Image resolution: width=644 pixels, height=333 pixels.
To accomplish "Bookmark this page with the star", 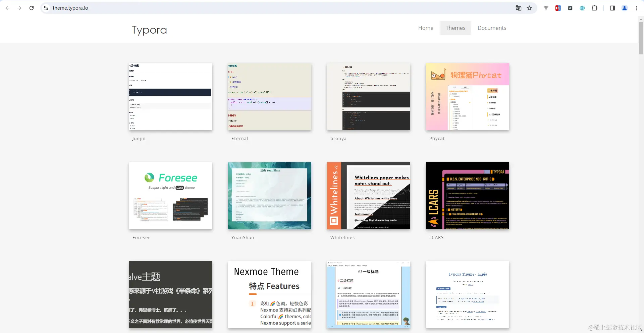I will pyautogui.click(x=529, y=8).
